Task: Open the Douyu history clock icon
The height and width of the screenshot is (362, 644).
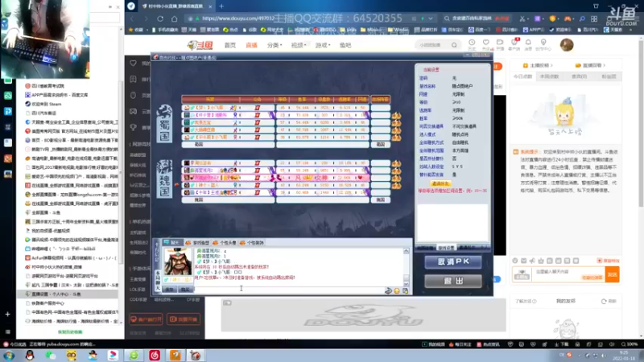Action: click(472, 43)
